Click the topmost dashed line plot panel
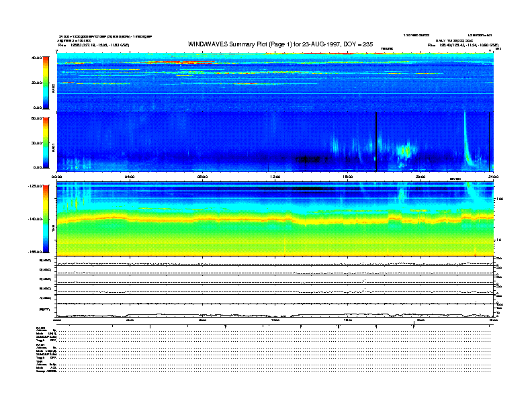Image resolution: width=532 pixels, height=411 pixels. point(275,261)
